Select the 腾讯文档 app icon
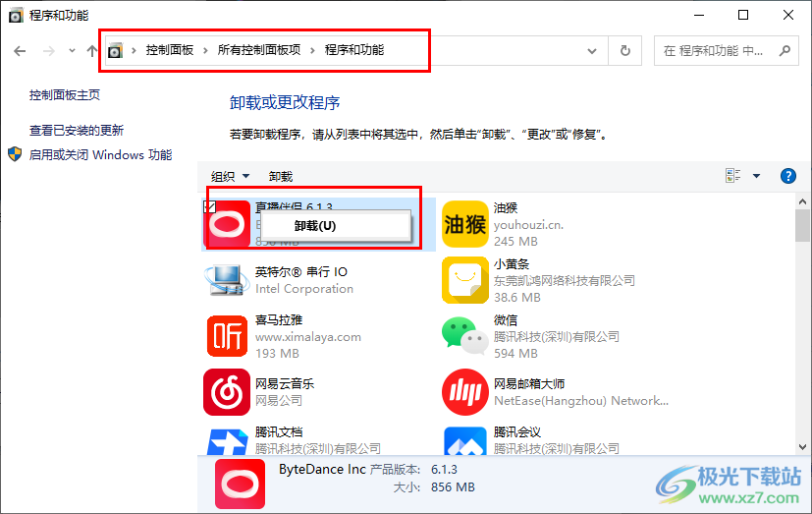812x514 pixels. pyautogui.click(x=227, y=441)
